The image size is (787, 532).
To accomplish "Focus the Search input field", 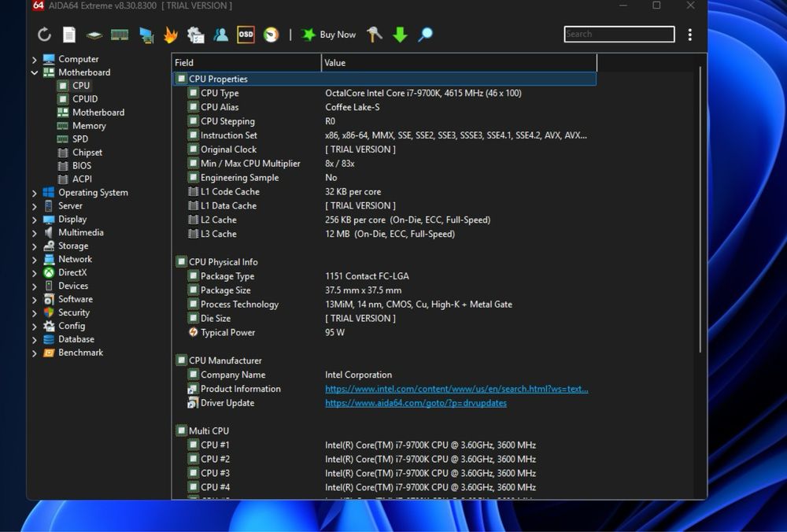I will [x=619, y=34].
